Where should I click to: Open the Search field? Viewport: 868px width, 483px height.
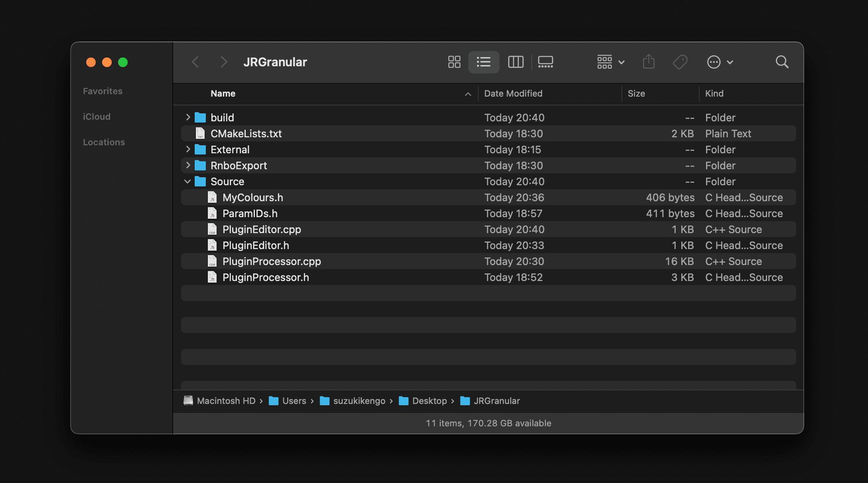click(782, 62)
